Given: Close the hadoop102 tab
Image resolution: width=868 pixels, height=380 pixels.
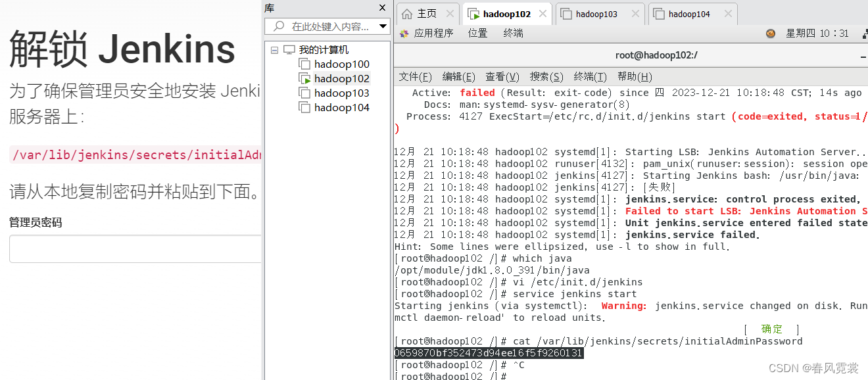Looking at the screenshot, I should click(x=543, y=13).
